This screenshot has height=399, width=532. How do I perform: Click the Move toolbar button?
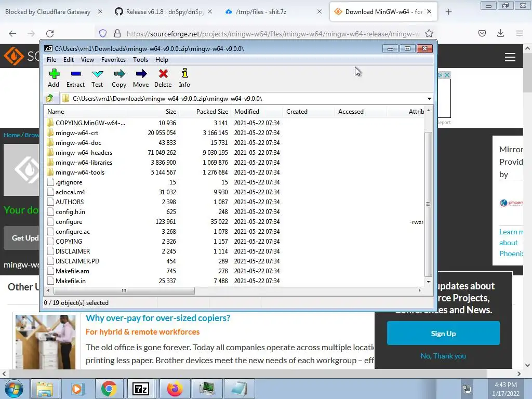[141, 78]
